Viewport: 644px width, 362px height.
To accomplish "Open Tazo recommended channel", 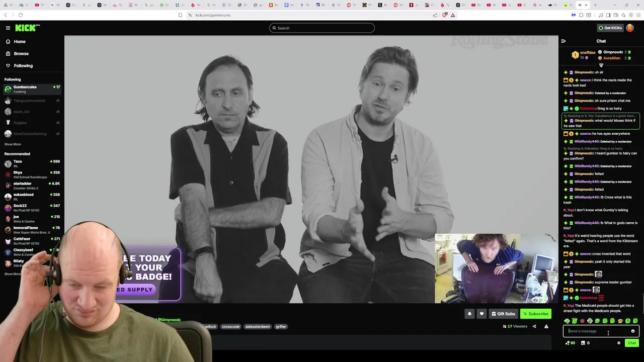I will [x=32, y=163].
